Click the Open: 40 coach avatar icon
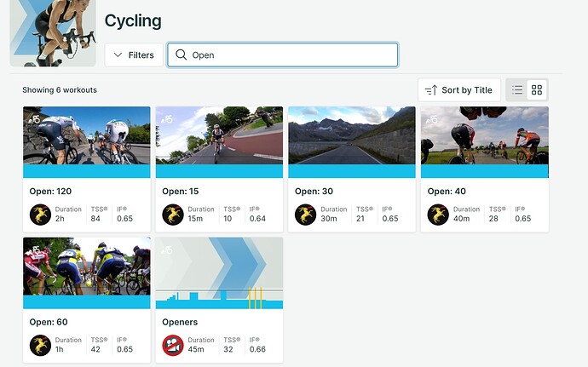The width and height of the screenshot is (588, 367). coord(438,214)
